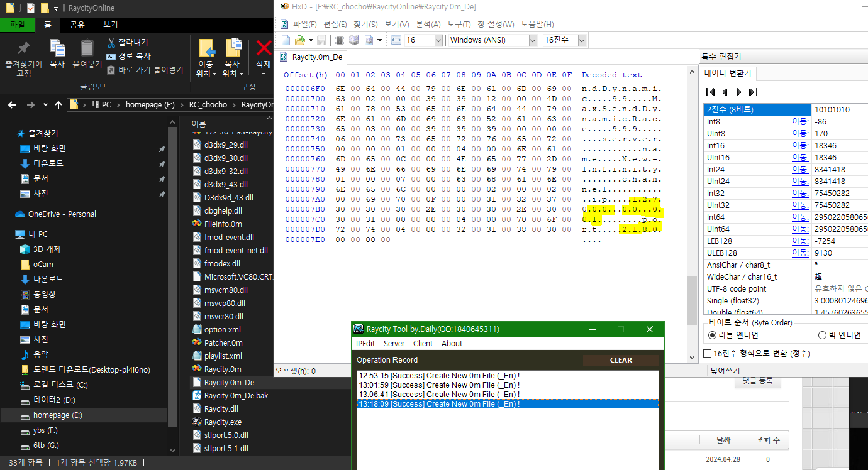The image size is (868, 470).
Task: Click the Open disk icon in HxD toolbar
Action: (353, 40)
